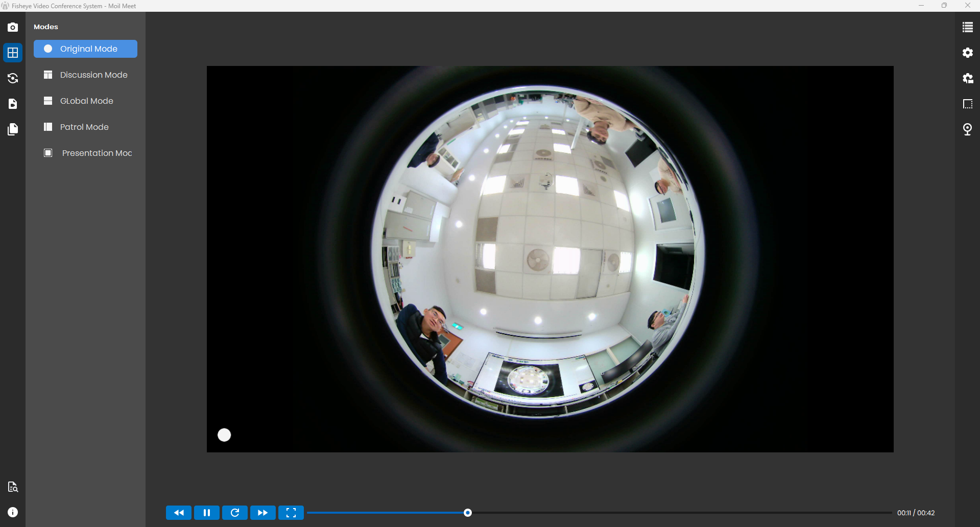Click the camera icon in left sidebar
The width and height of the screenshot is (980, 527).
tap(13, 27)
